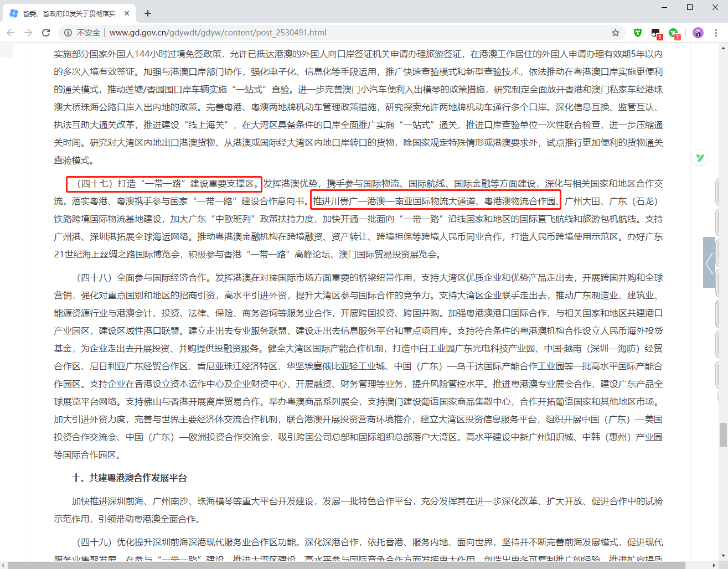The image size is (728, 569).
Task: Click the panda profile avatar
Action: pyautogui.click(x=698, y=33)
